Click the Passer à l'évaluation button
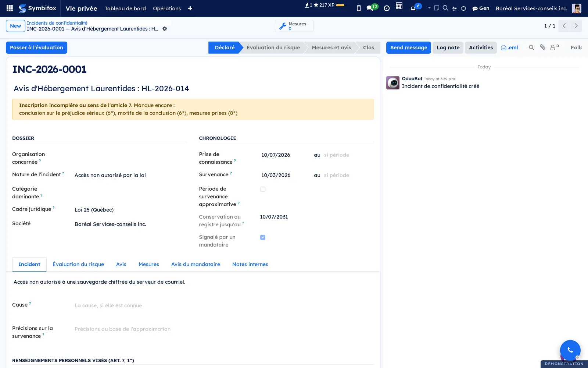The image size is (588, 368). tap(36, 47)
